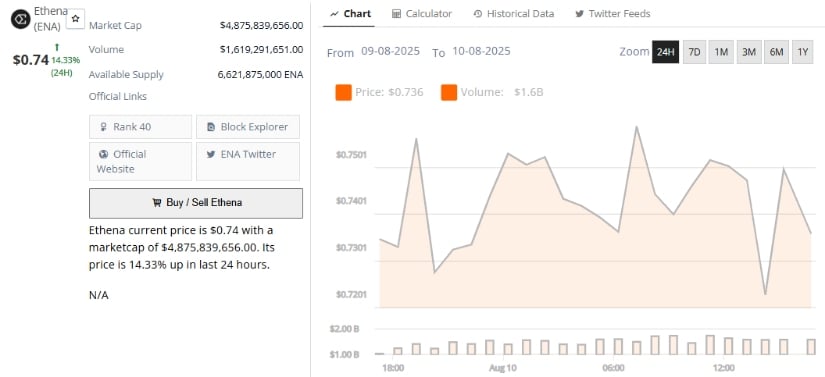Click the ribbon icon beside Rank 40
The image size is (825, 377).
[x=104, y=127]
